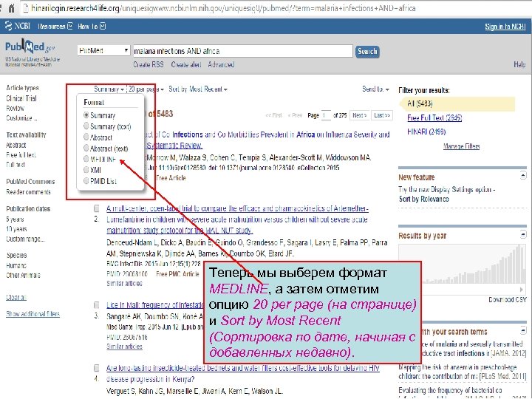
Task: Open the insecticide-treated bednets article title
Action: [x=243, y=373]
